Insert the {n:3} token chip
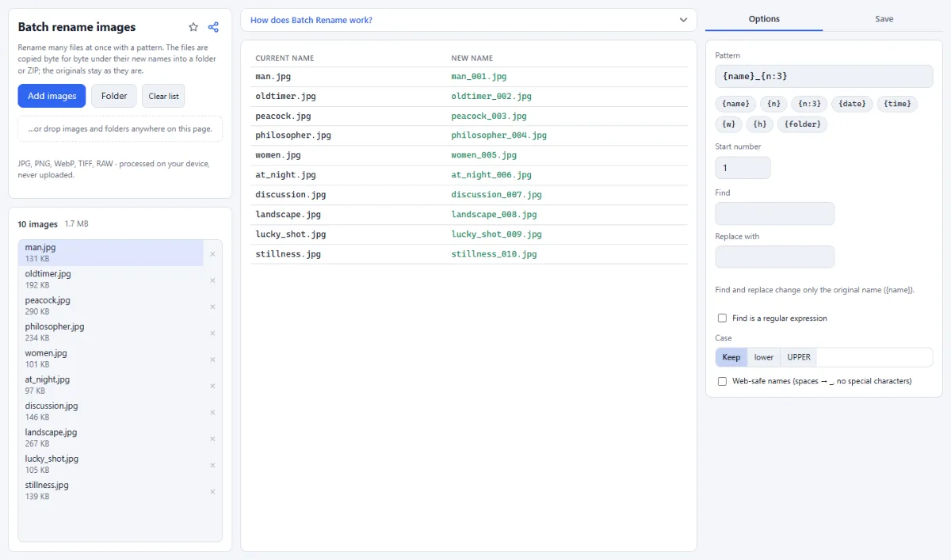Screen dimensions: 951x560 pos(808,104)
